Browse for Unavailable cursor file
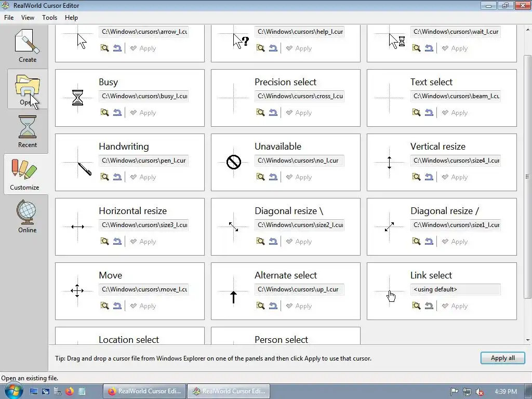Image resolution: width=532 pixels, height=399 pixels. (261, 177)
